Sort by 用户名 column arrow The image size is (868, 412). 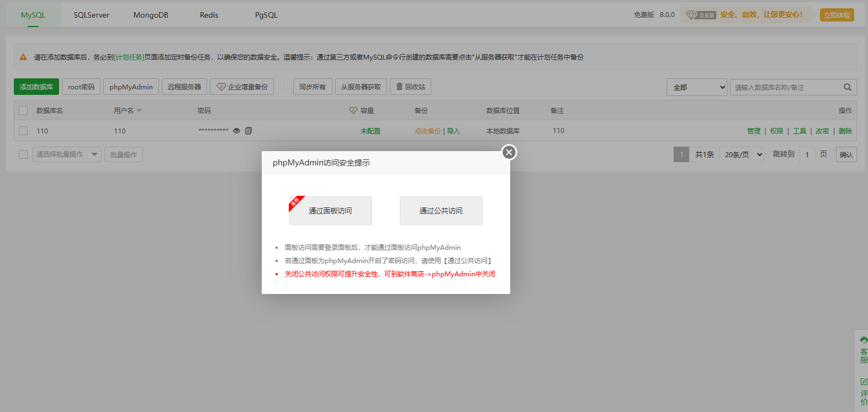coord(139,111)
